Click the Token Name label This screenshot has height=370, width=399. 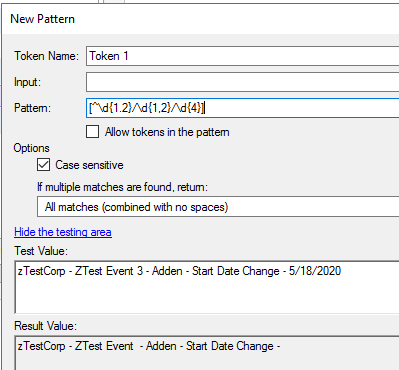pyautogui.click(x=46, y=56)
